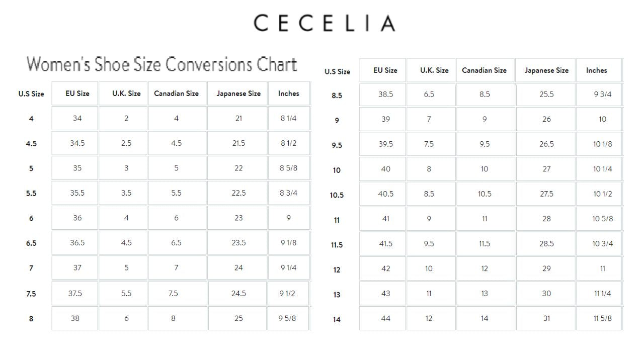Select U.S size 14 row label
Image resolution: width=644 pixels, height=362 pixels.
pos(337,319)
